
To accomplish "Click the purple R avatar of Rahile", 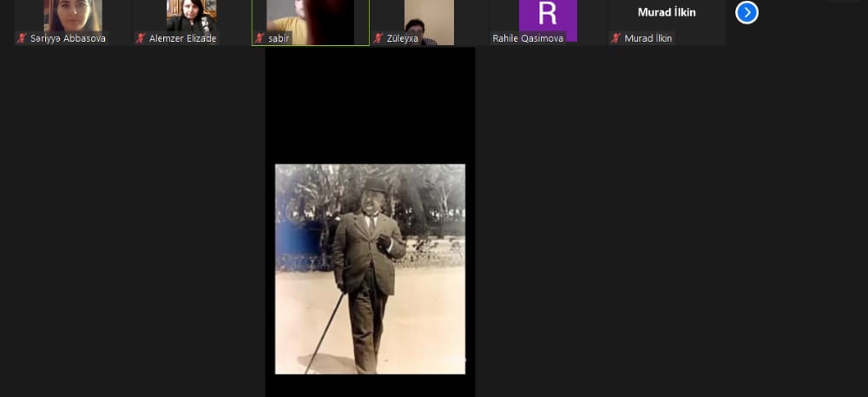I will click(547, 15).
